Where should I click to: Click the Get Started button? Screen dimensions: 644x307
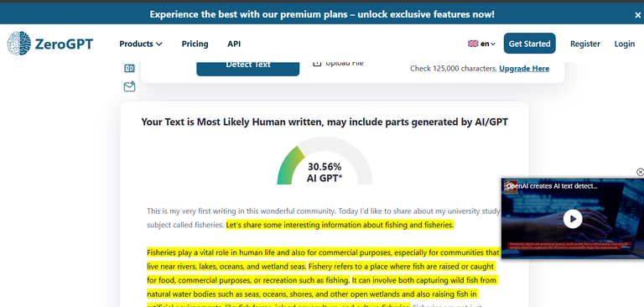point(529,44)
